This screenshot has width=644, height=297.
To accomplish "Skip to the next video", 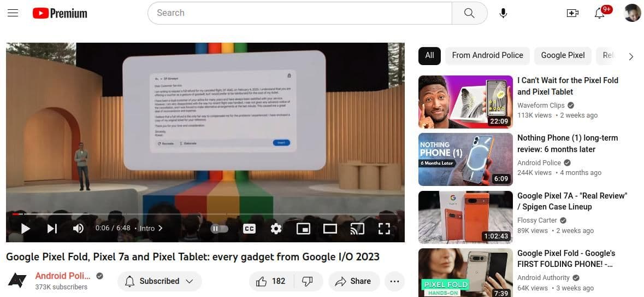I will point(52,228).
